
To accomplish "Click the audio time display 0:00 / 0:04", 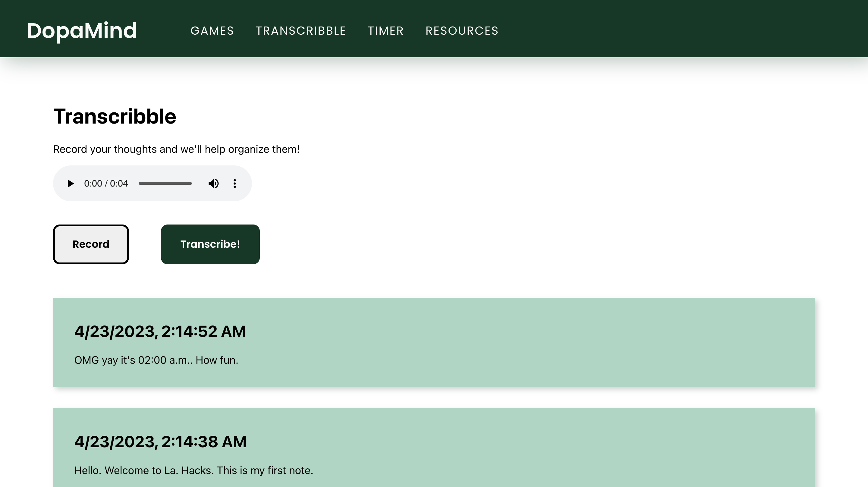I will (x=106, y=184).
